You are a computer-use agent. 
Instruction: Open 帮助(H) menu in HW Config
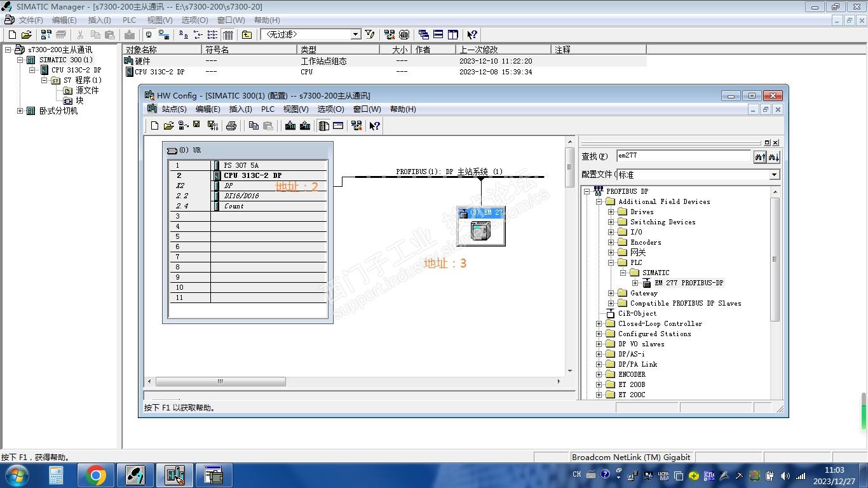click(403, 109)
